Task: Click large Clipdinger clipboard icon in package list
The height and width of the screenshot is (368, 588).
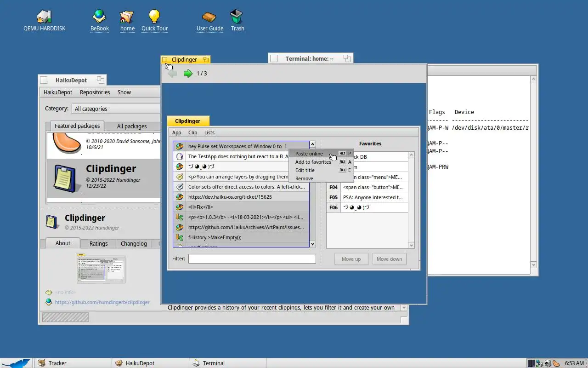Action: (x=65, y=178)
